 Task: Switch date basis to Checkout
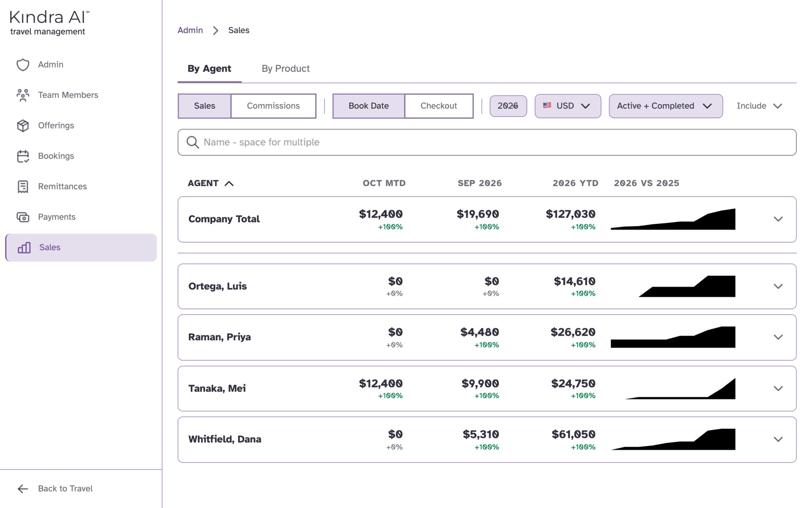438,106
